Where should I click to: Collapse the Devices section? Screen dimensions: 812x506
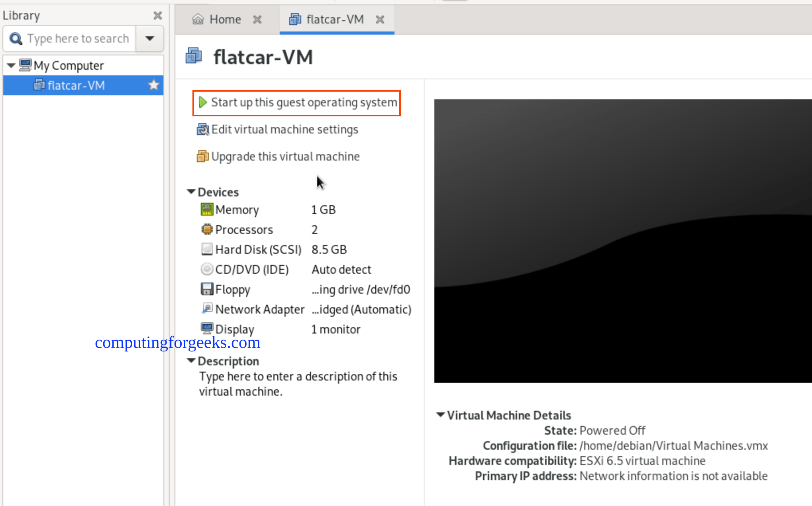click(x=191, y=191)
